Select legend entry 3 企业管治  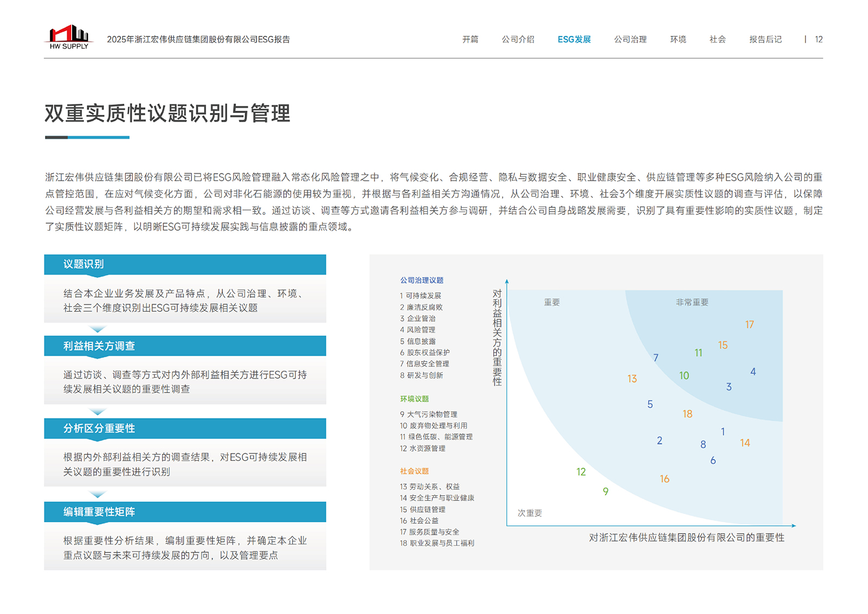[x=418, y=319]
